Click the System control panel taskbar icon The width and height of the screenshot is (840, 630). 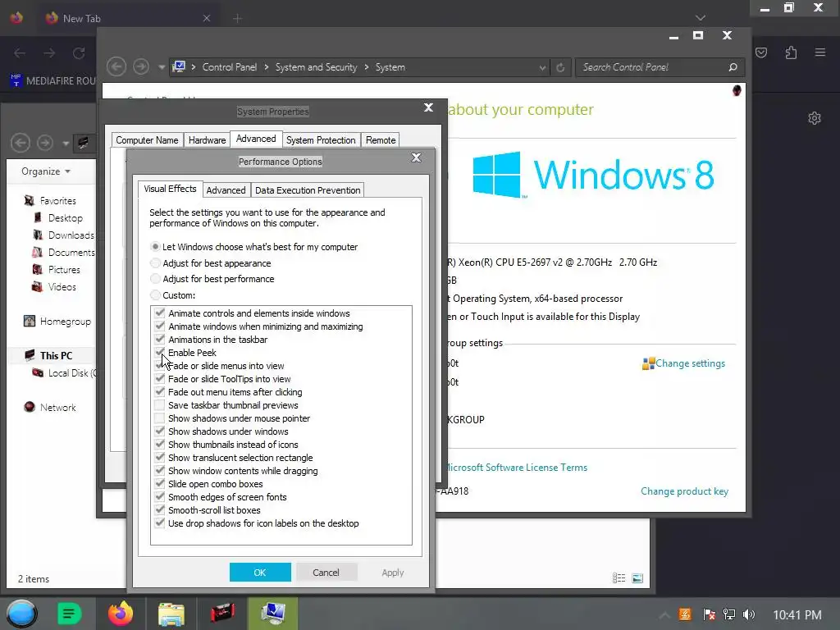(272, 614)
